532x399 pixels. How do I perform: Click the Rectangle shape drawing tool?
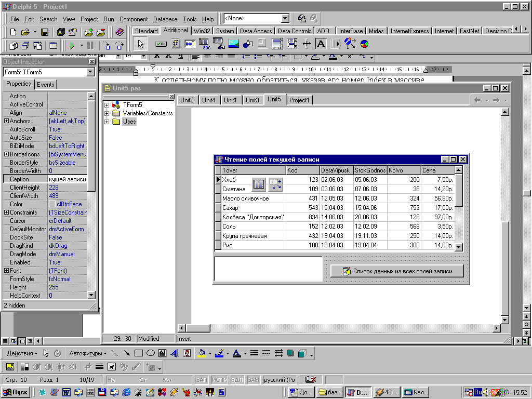coord(138,353)
